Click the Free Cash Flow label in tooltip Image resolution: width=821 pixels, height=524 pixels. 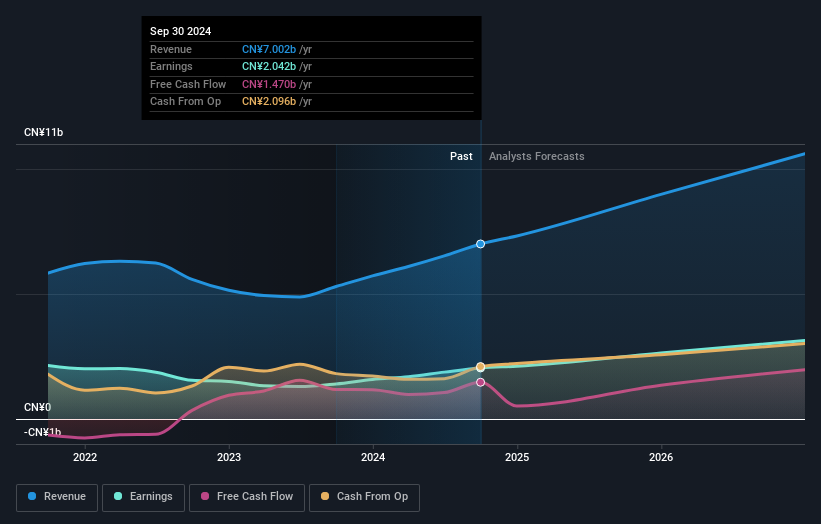point(188,84)
